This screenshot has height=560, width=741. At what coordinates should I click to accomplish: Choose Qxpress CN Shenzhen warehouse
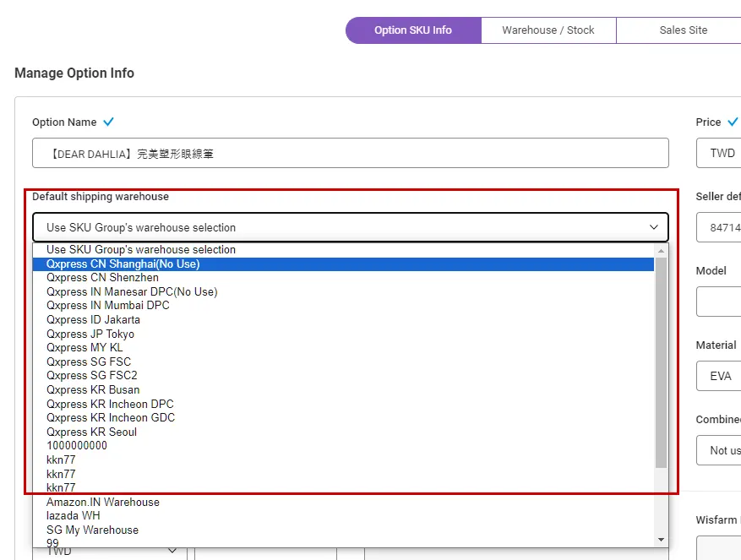(343, 277)
